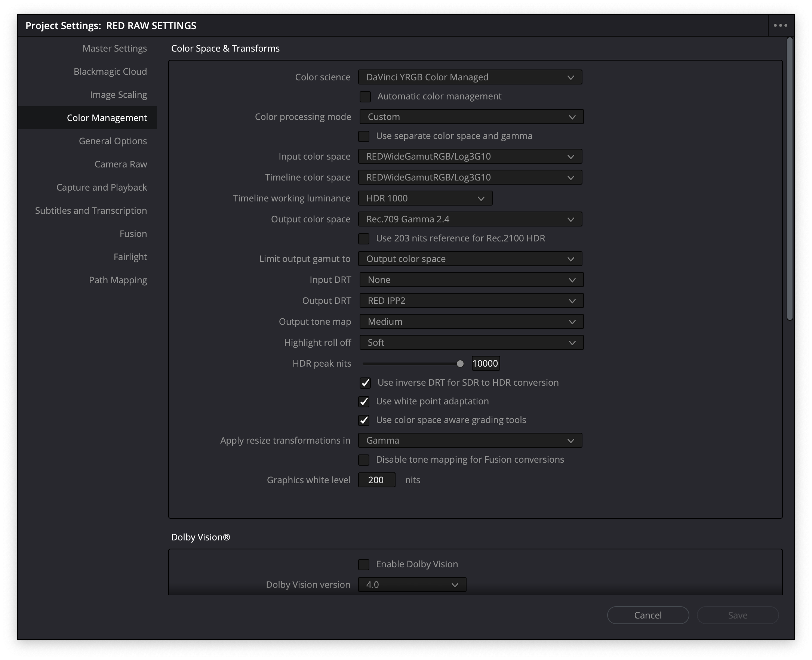
Task: Open the Input DRT dropdown
Action: (471, 280)
